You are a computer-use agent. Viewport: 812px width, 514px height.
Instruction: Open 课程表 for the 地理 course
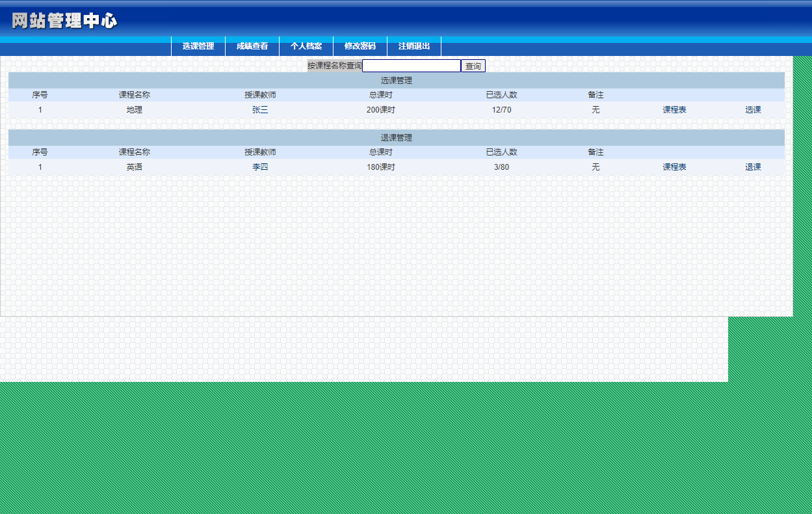pyautogui.click(x=674, y=110)
